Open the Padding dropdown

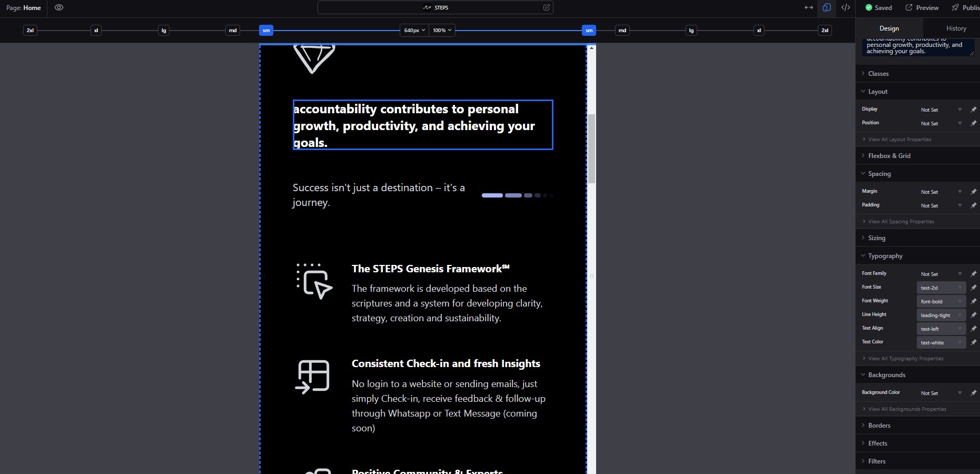[941, 205]
